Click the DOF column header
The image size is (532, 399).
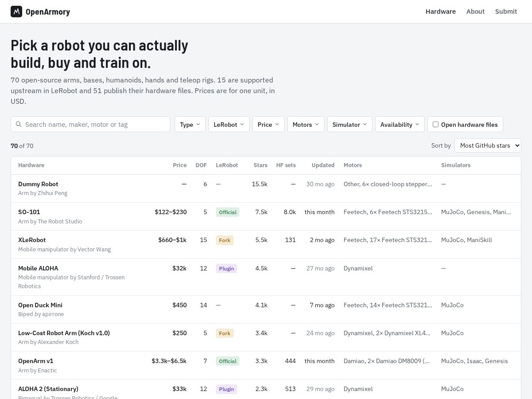201,165
